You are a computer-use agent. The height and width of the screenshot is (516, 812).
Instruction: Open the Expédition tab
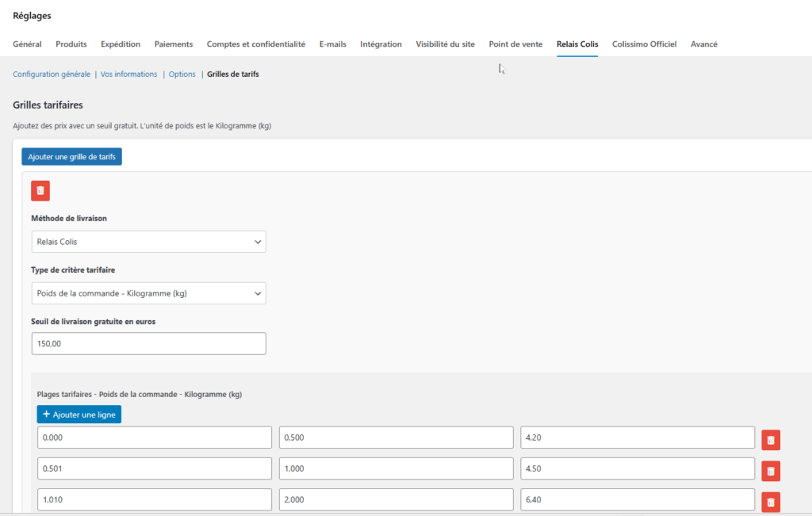tap(121, 44)
